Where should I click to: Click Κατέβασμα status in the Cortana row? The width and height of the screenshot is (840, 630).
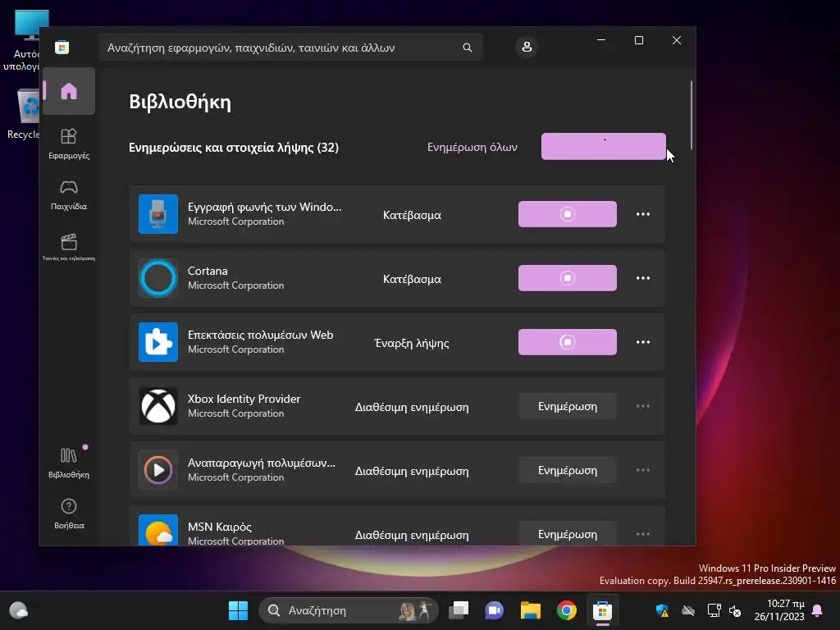tap(412, 279)
